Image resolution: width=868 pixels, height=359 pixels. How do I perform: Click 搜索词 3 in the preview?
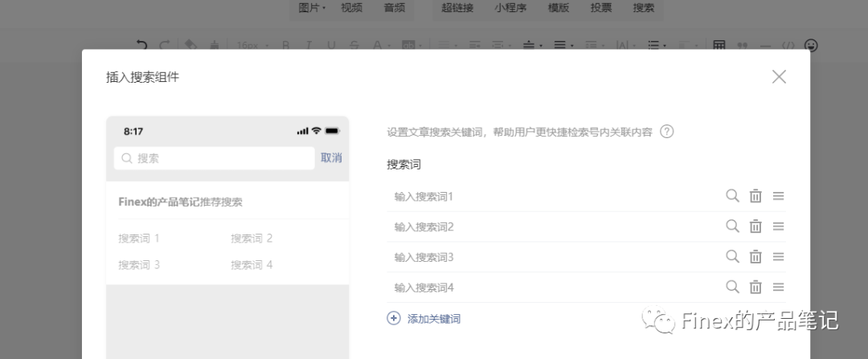139,265
